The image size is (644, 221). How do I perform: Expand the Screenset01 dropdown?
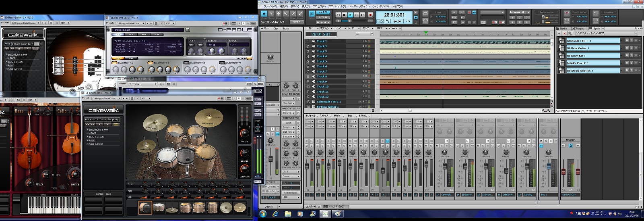point(528,13)
